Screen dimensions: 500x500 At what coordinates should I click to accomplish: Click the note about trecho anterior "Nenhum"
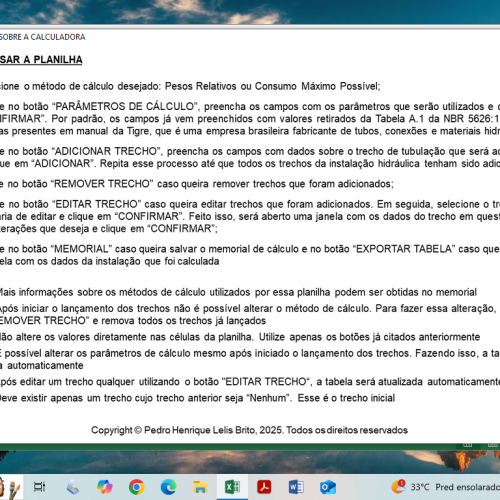[197, 398]
